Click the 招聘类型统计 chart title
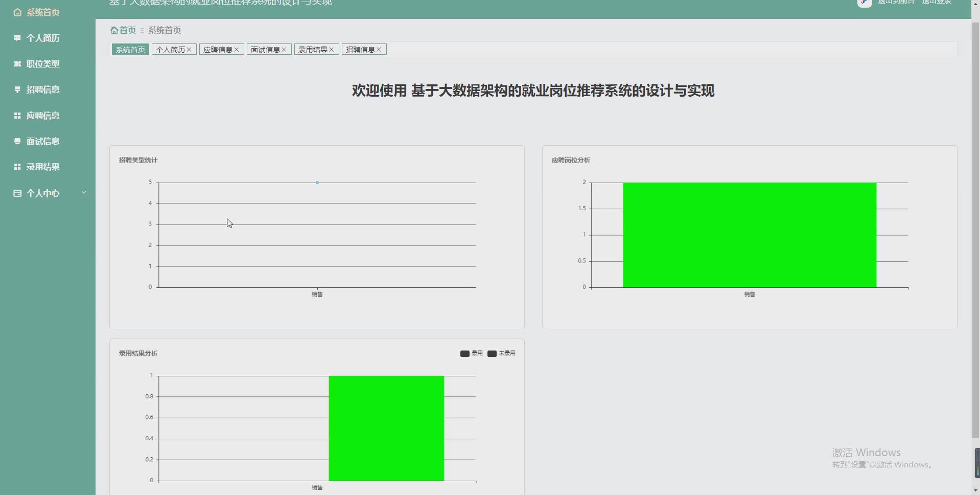This screenshot has height=495, width=980. point(138,160)
